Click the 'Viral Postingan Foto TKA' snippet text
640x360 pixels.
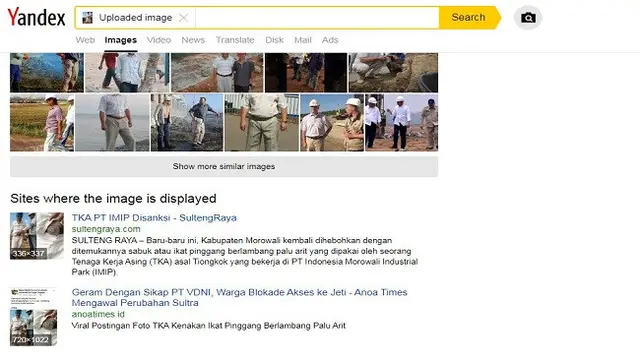(x=209, y=326)
